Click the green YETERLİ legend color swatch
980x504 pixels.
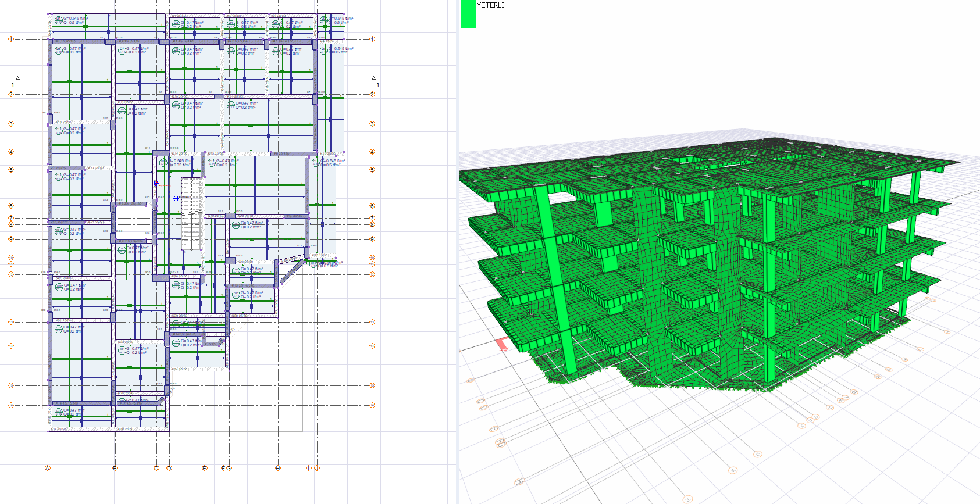click(468, 14)
